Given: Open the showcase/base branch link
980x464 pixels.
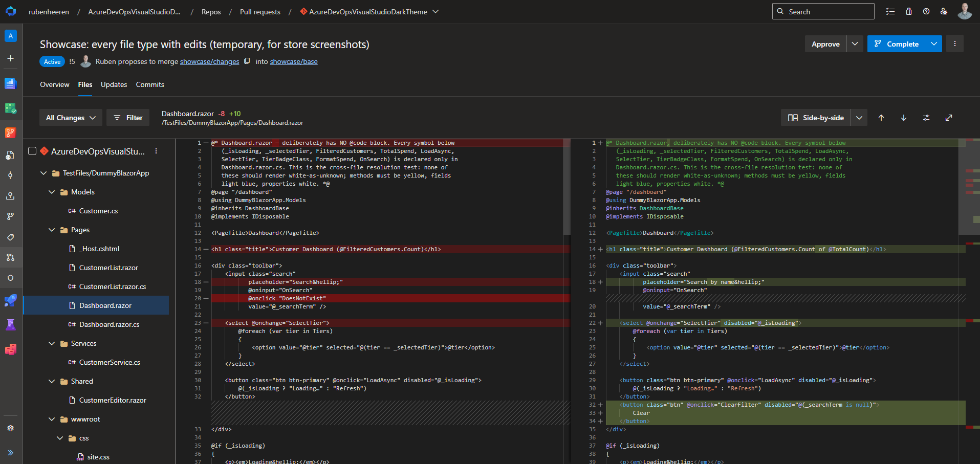Looking at the screenshot, I should pos(294,61).
